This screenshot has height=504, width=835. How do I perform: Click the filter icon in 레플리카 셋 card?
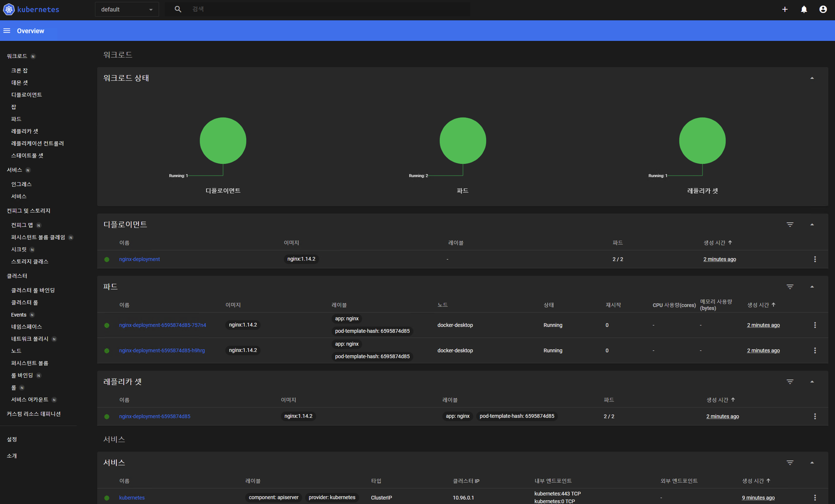(790, 382)
